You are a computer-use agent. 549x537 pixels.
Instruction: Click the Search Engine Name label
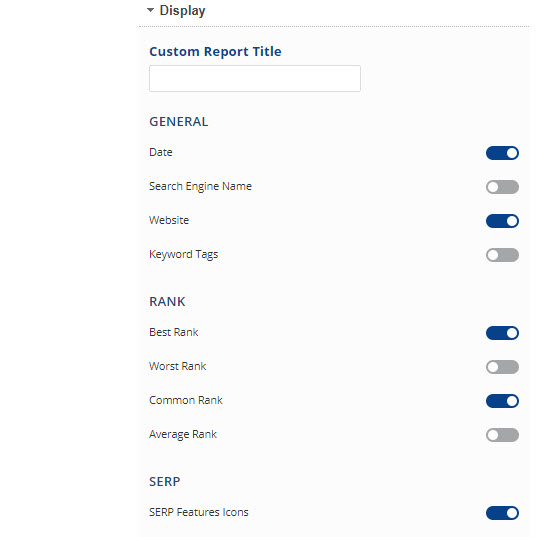point(200,187)
